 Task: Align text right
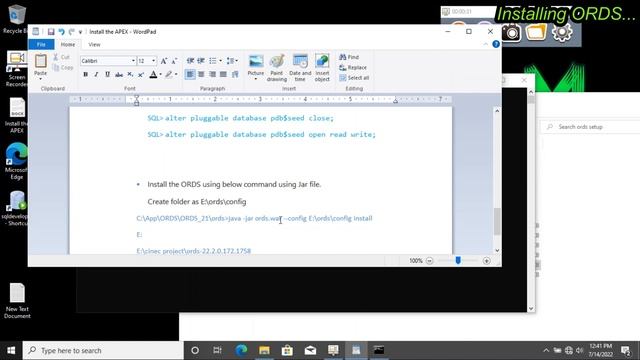coord(212,74)
